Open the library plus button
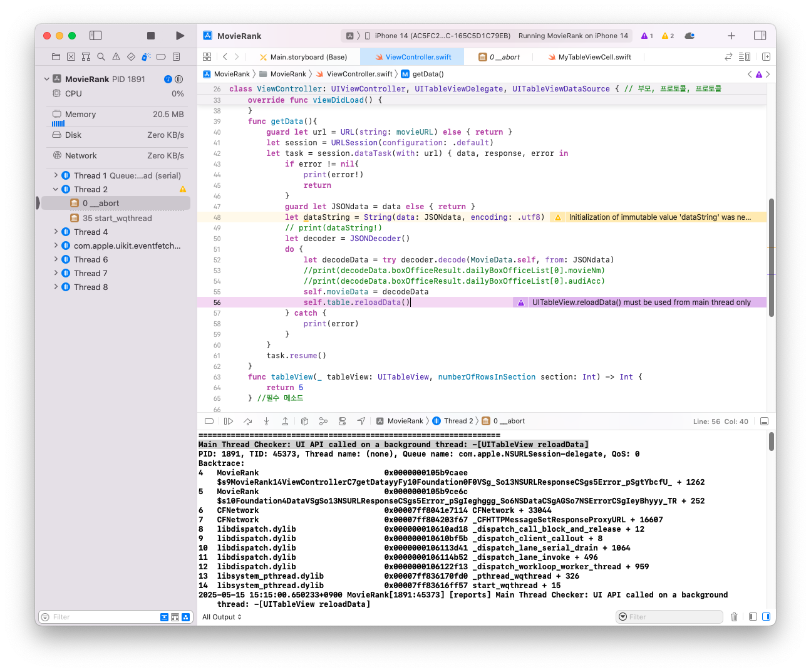This screenshot has width=811, height=672. point(731,36)
